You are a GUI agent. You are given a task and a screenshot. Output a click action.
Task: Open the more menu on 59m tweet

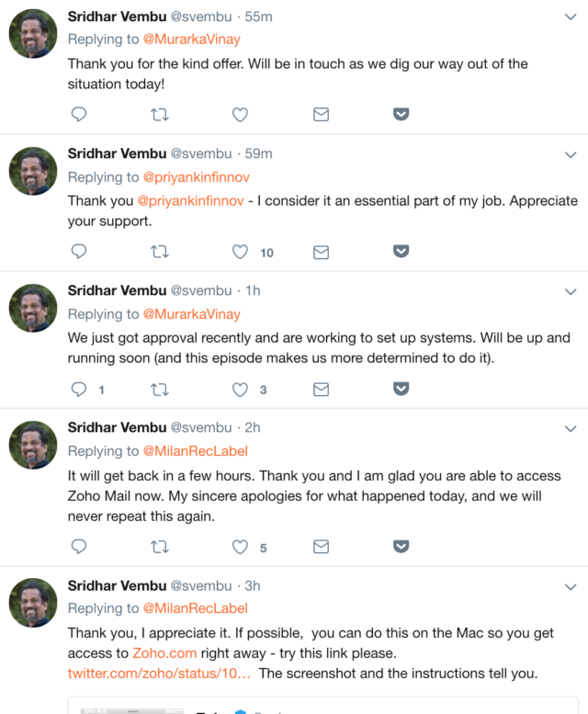point(570,154)
